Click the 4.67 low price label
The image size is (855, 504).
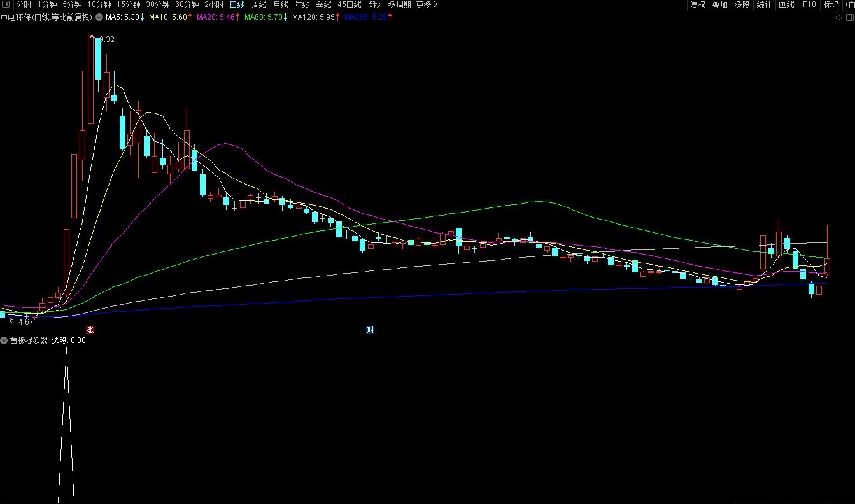click(25, 322)
